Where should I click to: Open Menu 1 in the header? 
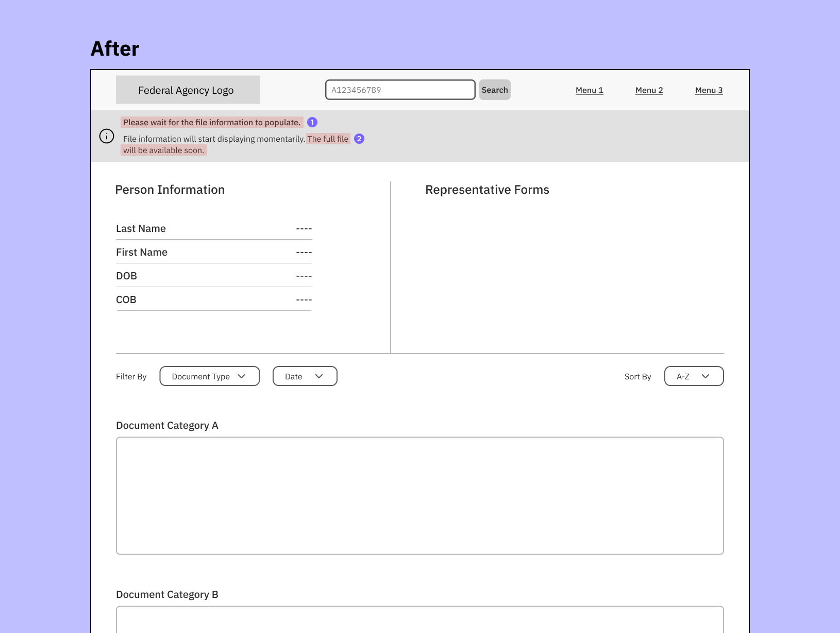(x=589, y=90)
